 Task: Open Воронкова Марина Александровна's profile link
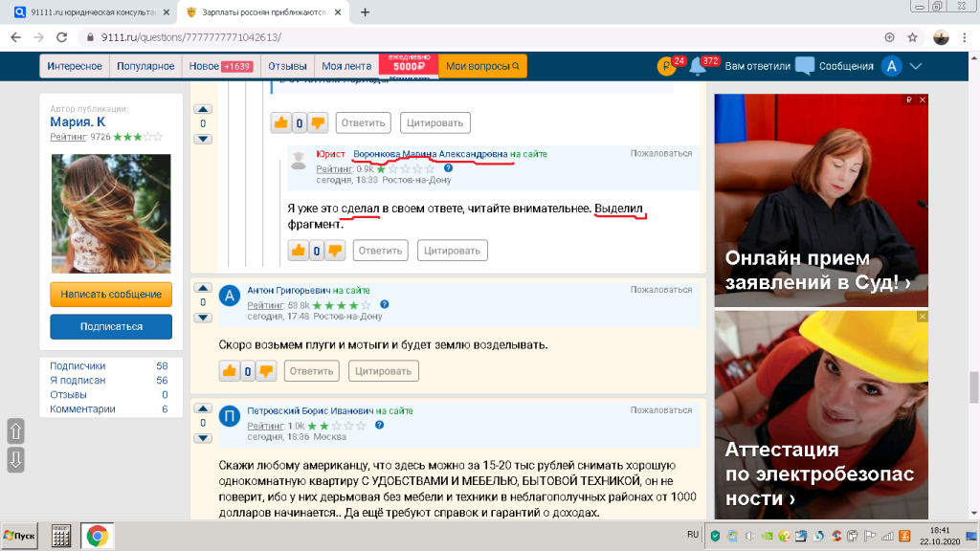(430, 154)
